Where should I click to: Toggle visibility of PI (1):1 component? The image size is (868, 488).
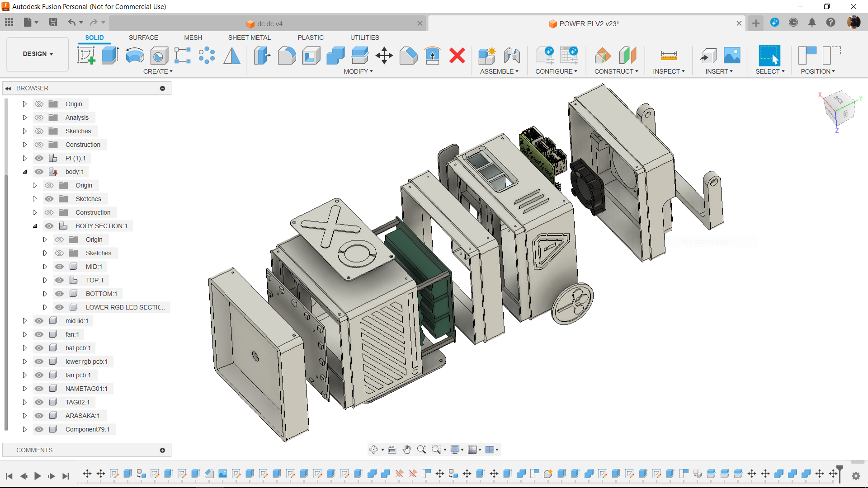(x=39, y=158)
